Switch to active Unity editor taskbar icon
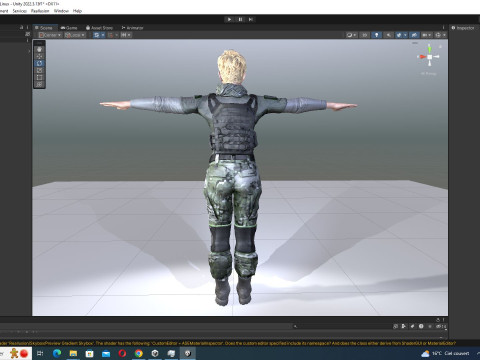Screen dimensions: 480x360 tap(188, 353)
